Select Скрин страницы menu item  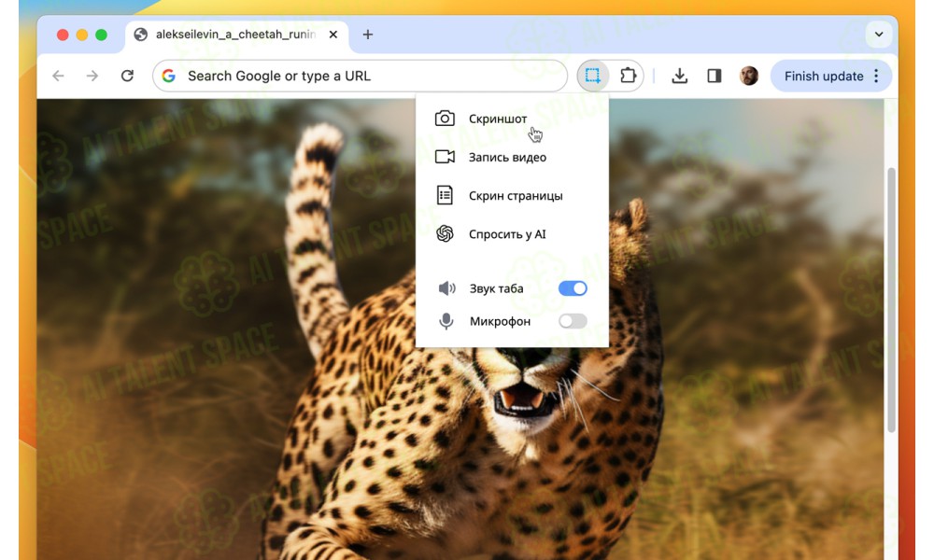click(512, 196)
